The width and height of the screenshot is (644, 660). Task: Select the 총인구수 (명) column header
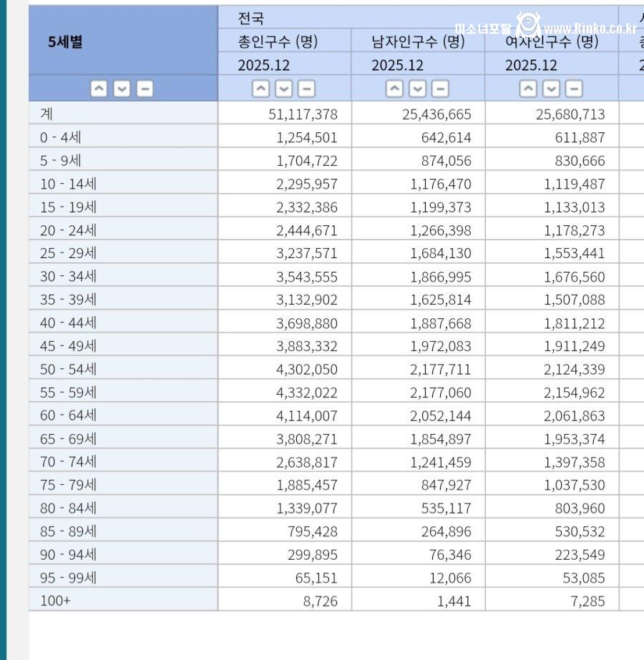279,41
